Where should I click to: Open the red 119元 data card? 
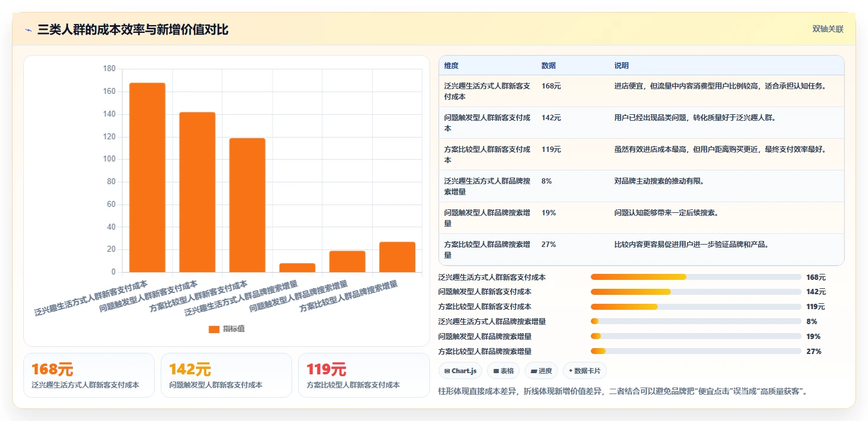pos(364,376)
